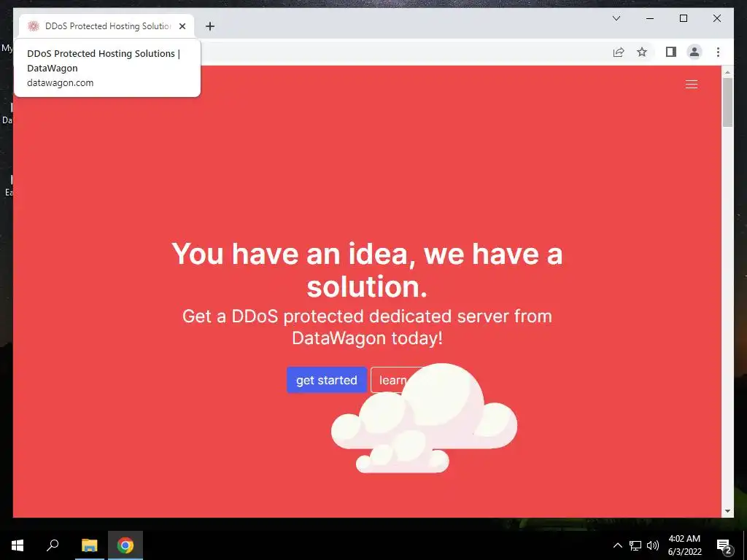Minimize the Chrome window
Screen dimensions: 747x560
[x=650, y=18]
